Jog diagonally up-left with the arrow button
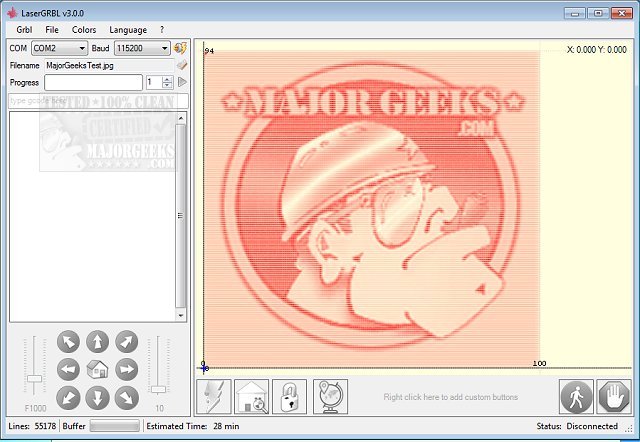The width and height of the screenshot is (640, 442). (68, 342)
